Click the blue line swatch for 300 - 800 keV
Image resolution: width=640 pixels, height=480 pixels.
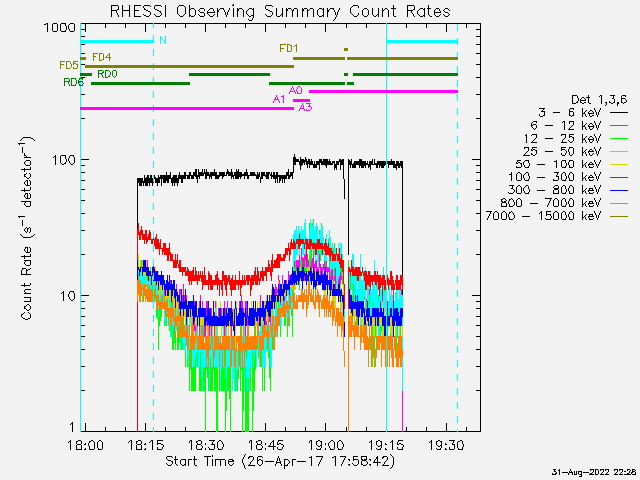click(619, 190)
